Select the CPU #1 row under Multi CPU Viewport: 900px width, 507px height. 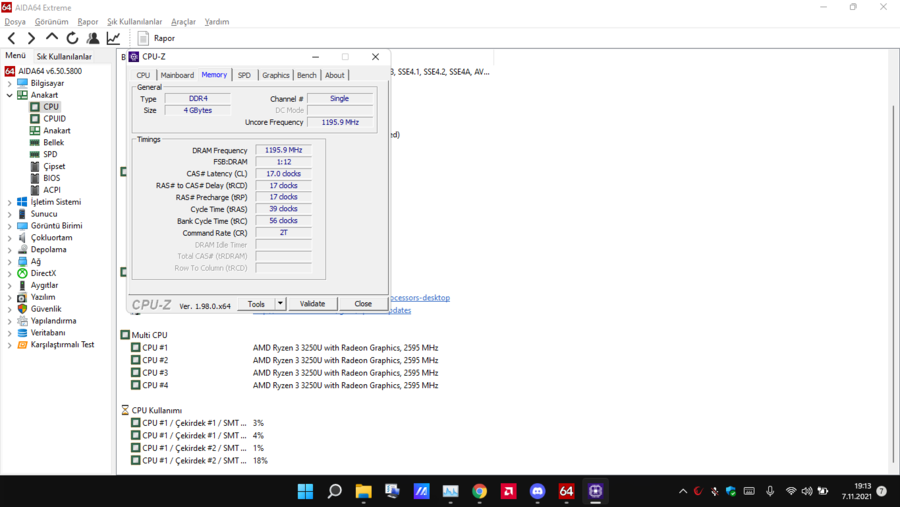pyautogui.click(x=285, y=348)
